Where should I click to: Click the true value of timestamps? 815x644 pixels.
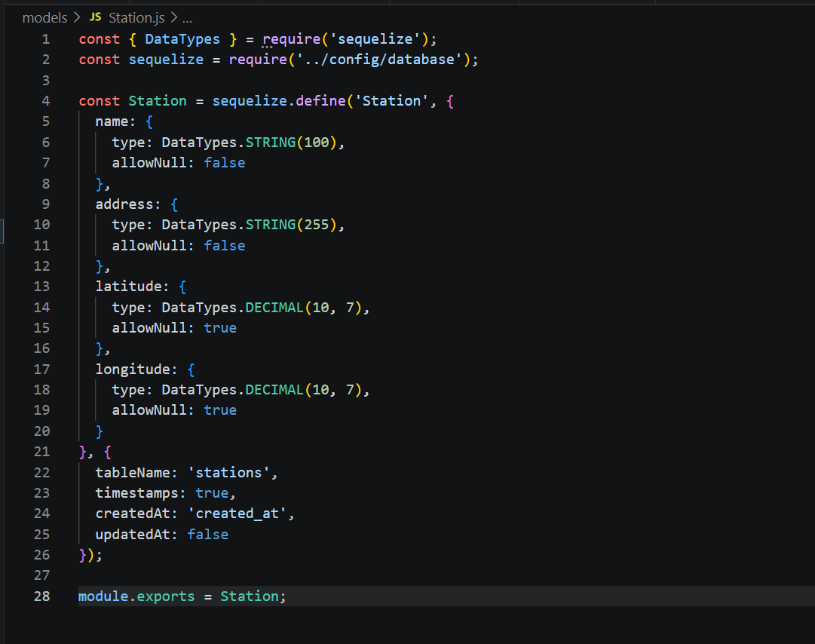(212, 493)
